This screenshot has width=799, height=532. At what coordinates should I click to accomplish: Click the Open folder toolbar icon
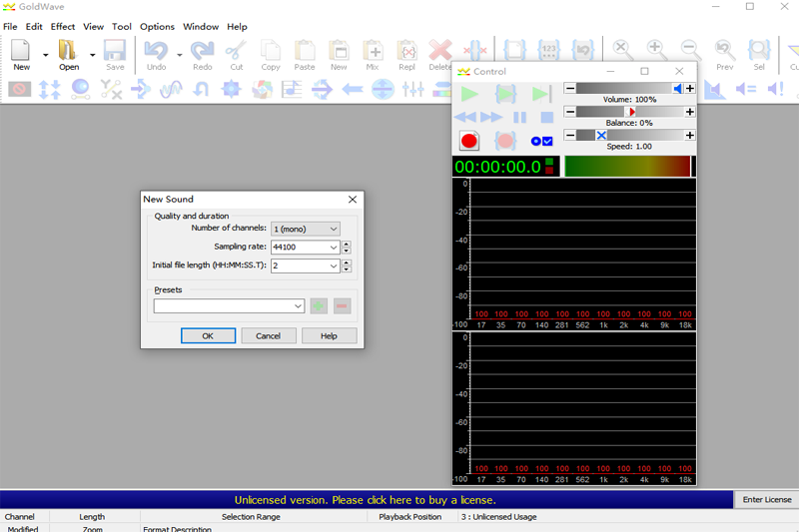click(x=68, y=55)
